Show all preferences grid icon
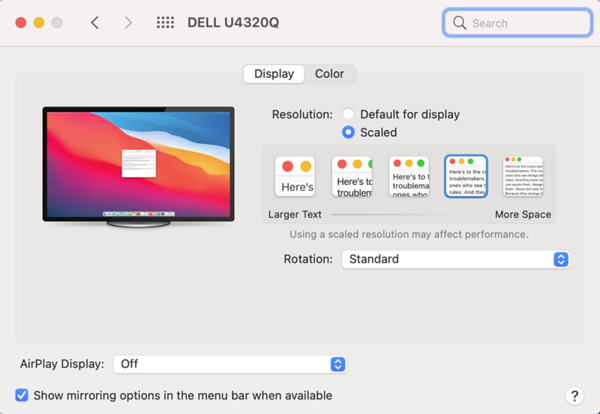 coord(165,23)
